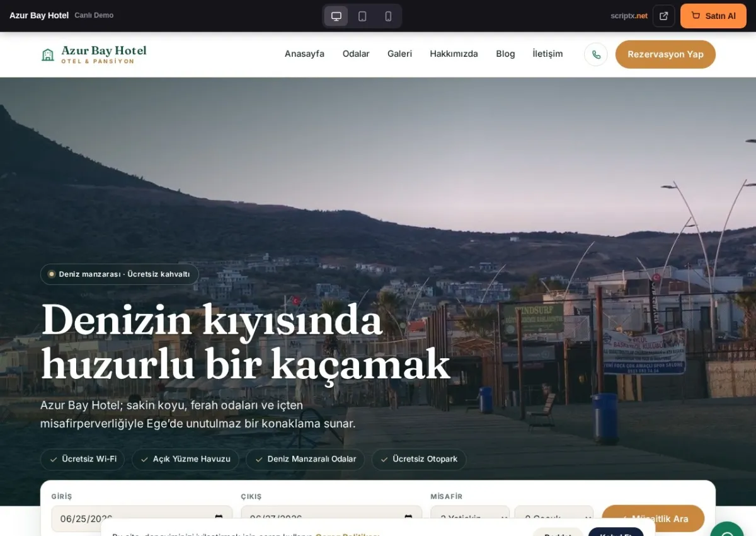Open the İletişim page
This screenshot has width=756, height=536.
pos(547,54)
